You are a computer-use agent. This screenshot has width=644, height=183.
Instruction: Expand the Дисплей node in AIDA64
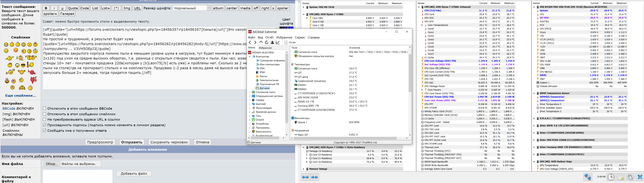[249, 104]
